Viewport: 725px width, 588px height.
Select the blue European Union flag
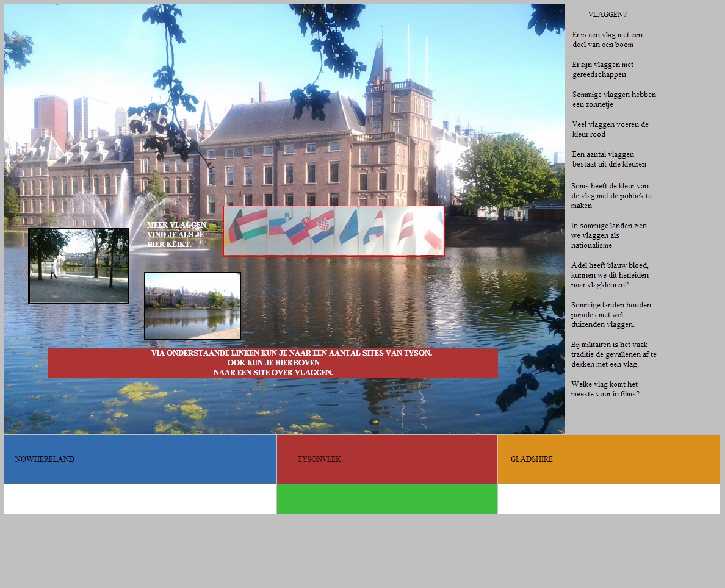coord(349,228)
